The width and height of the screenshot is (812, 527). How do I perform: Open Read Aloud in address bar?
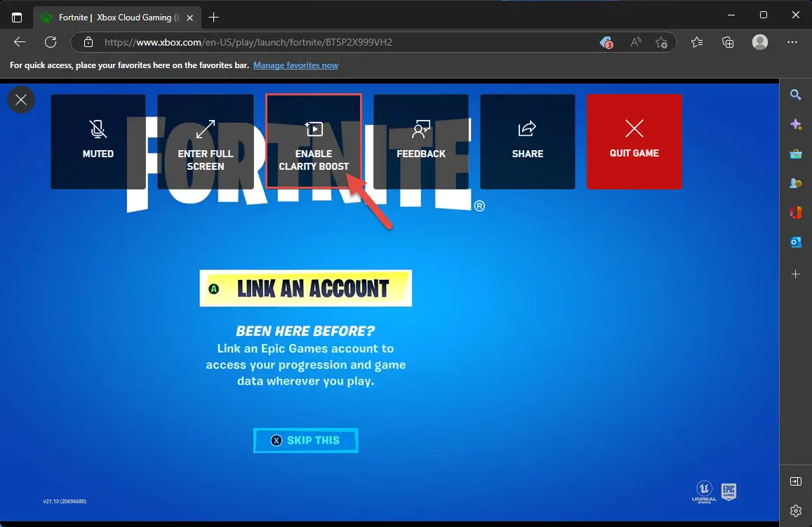point(635,42)
